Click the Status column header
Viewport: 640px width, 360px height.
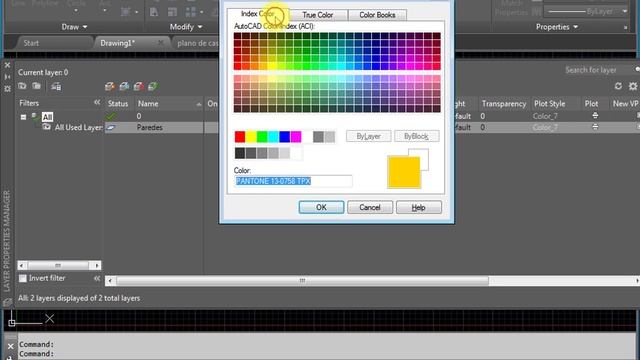(118, 104)
